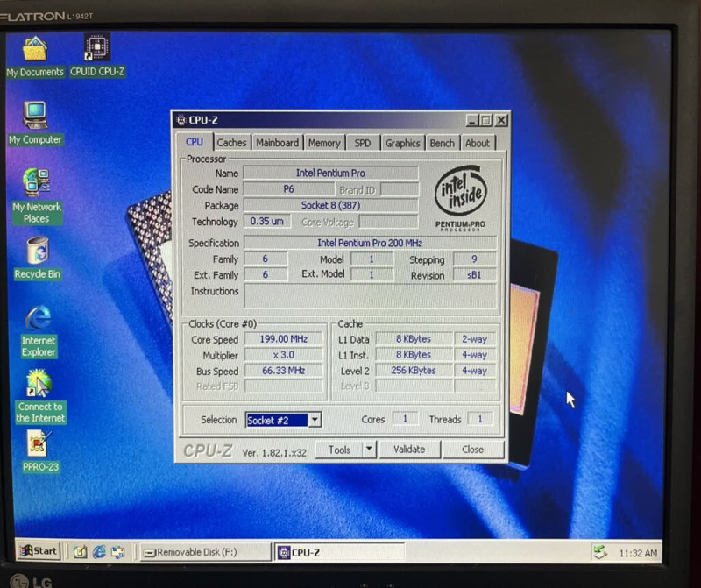Click the CPU-Z title bar icon

coord(181,120)
